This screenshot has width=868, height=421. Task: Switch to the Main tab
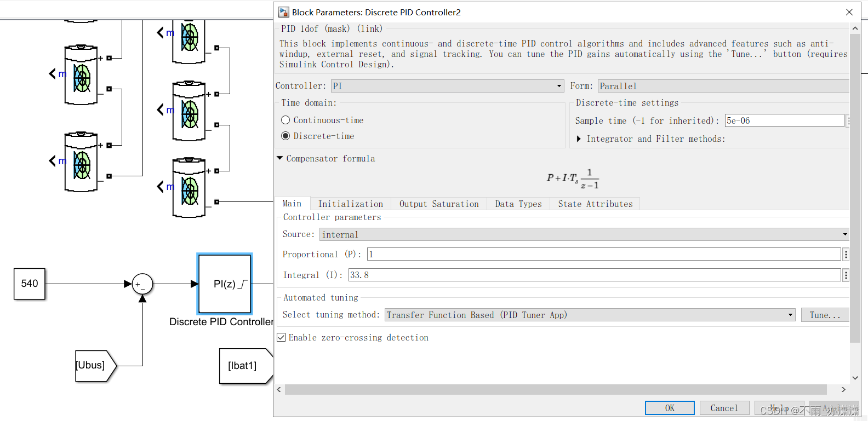coord(292,204)
